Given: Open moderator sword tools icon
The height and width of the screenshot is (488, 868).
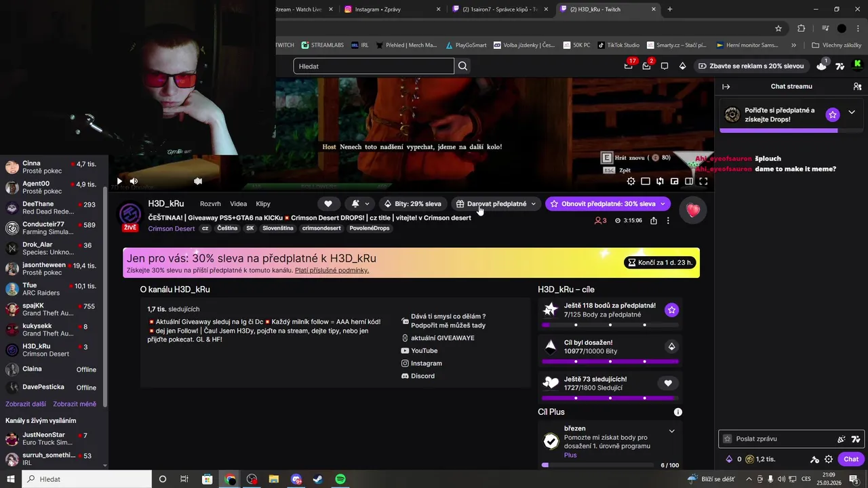Looking at the screenshot, I should [x=814, y=459].
